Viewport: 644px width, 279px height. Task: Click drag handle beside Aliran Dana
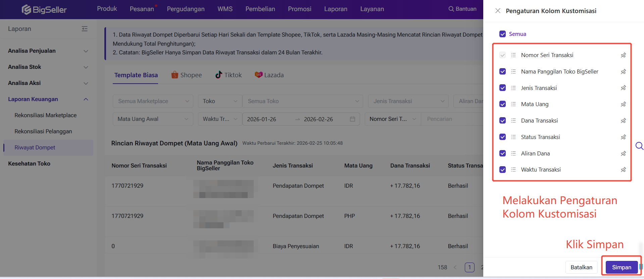coord(513,153)
